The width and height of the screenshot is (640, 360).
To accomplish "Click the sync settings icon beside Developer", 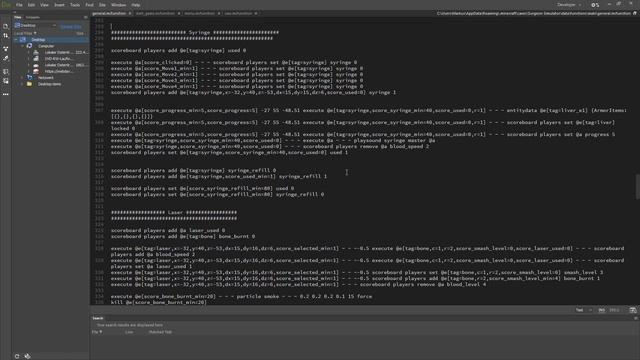I will tap(595, 5).
